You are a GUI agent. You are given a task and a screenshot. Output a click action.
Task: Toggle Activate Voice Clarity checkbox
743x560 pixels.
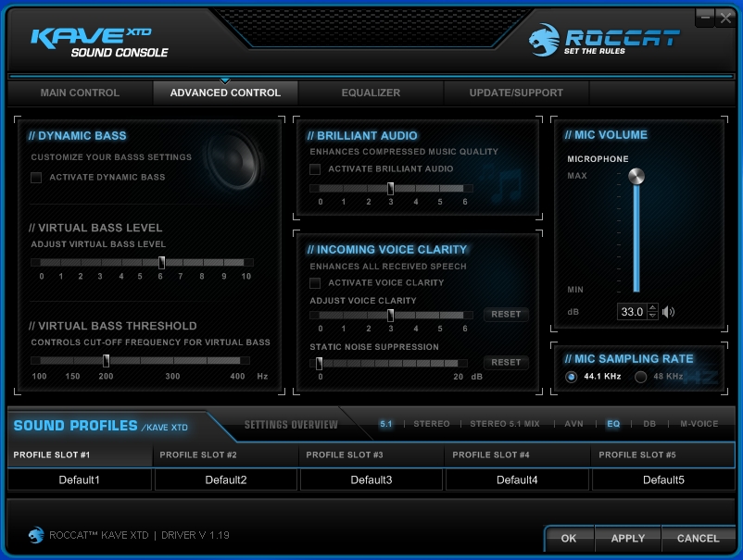click(315, 283)
